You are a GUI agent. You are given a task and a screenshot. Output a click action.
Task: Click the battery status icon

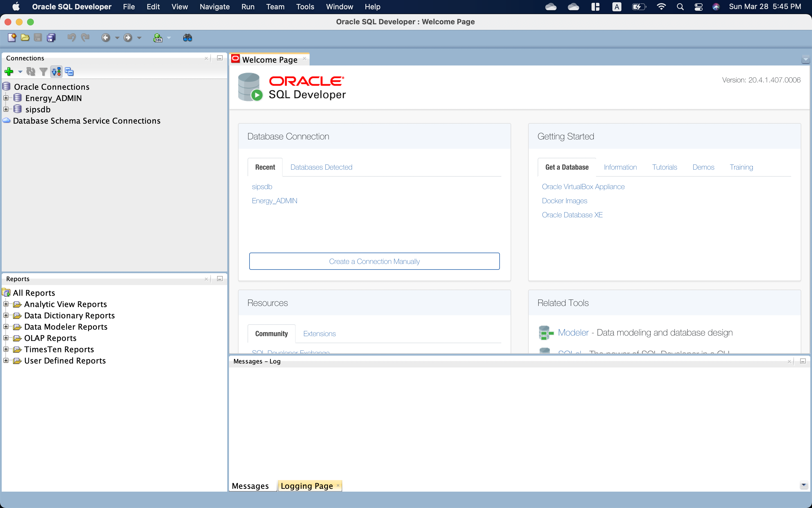click(x=639, y=7)
